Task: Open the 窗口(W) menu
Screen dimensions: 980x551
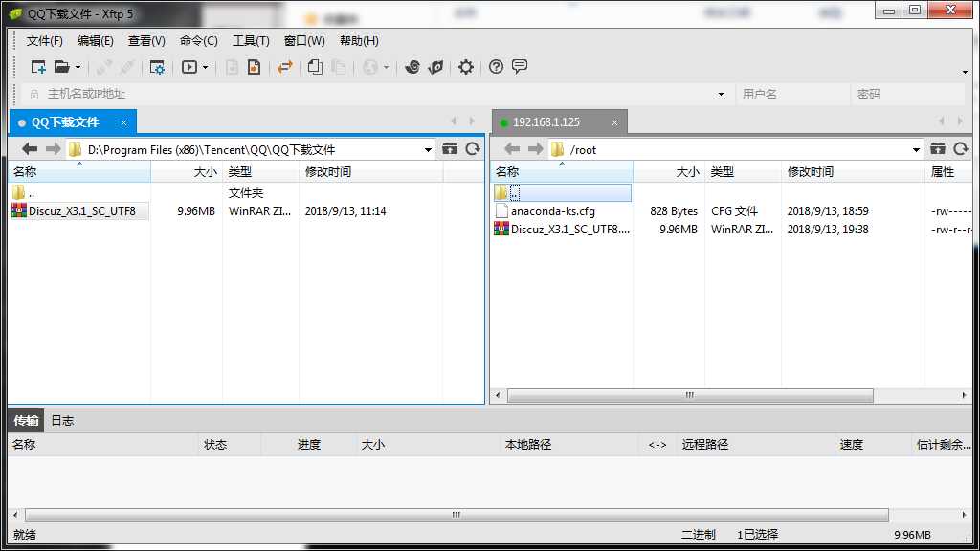Action: click(304, 41)
